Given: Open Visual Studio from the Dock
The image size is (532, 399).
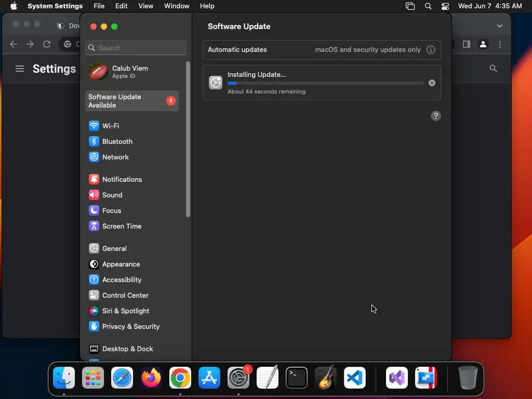Looking at the screenshot, I should pyautogui.click(x=397, y=378).
